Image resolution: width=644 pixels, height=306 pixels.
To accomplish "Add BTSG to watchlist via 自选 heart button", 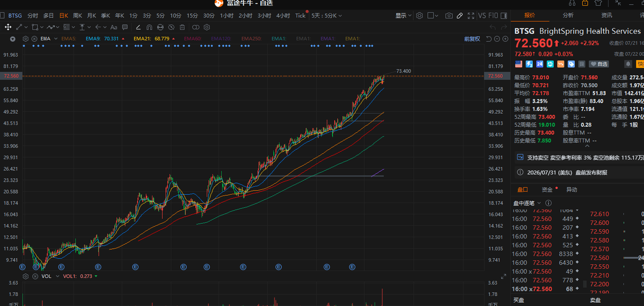I will coord(599,64).
